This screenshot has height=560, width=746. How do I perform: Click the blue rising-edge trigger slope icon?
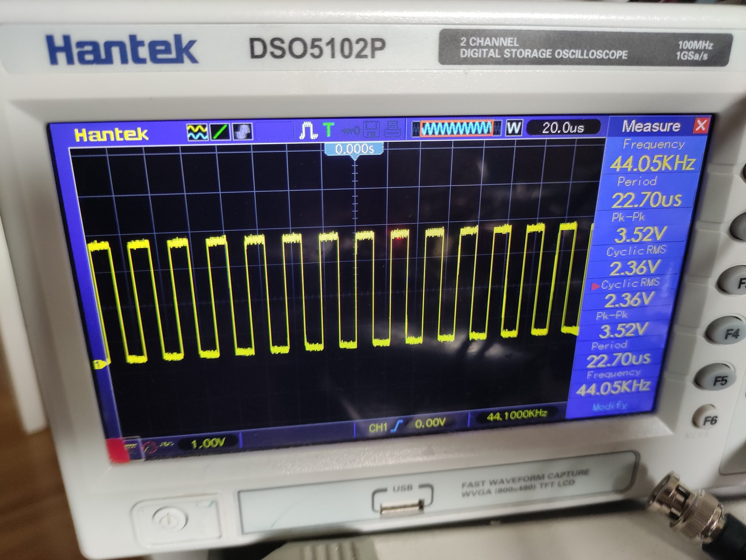(x=397, y=426)
